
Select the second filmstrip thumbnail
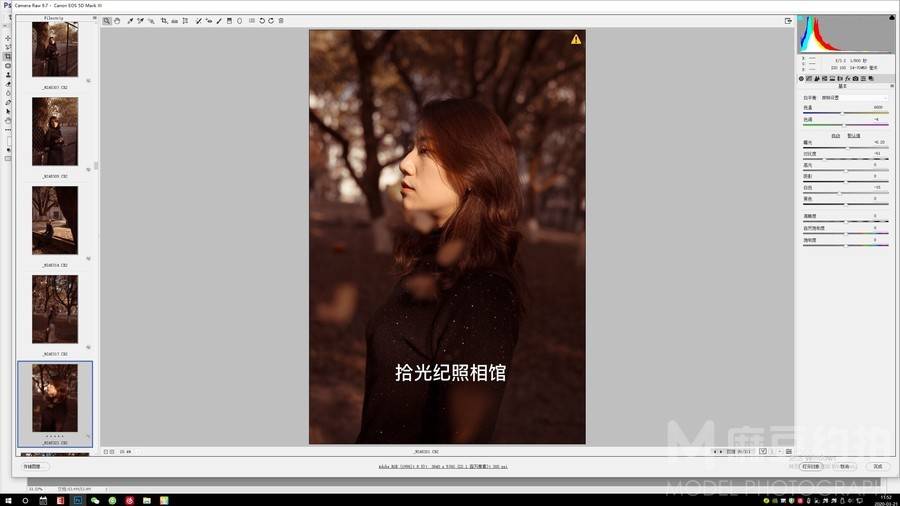point(55,131)
